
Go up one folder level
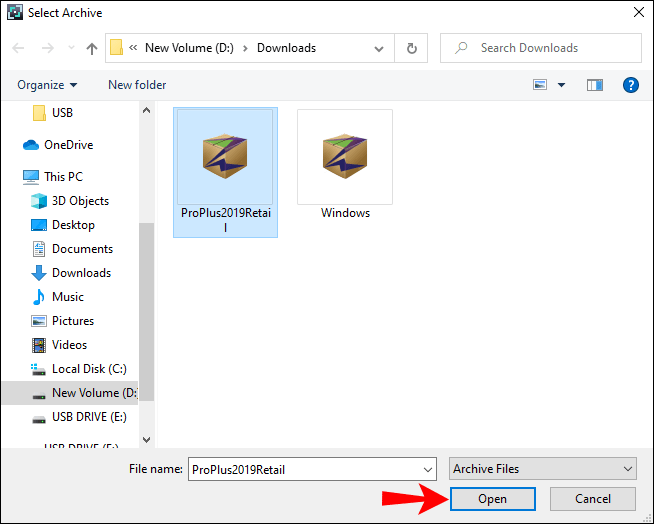pyautogui.click(x=91, y=48)
